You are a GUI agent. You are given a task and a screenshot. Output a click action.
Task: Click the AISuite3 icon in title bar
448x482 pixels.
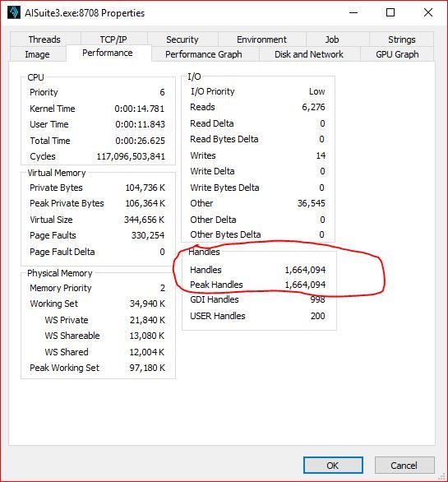click(x=13, y=12)
